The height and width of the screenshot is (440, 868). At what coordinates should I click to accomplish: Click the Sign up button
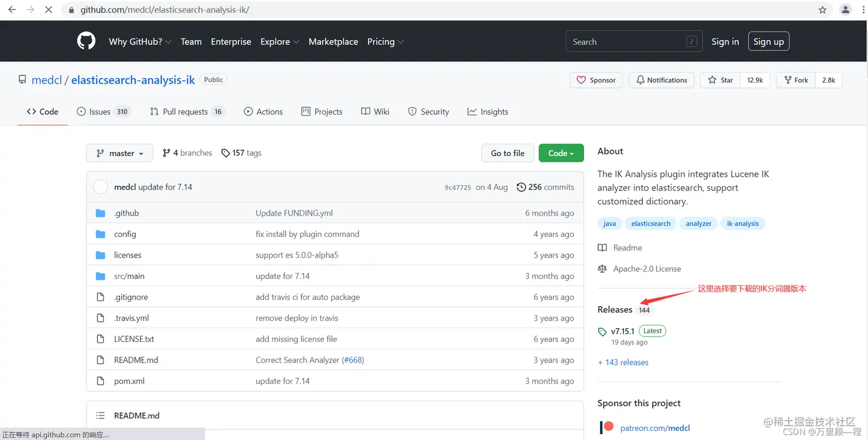pyautogui.click(x=768, y=41)
